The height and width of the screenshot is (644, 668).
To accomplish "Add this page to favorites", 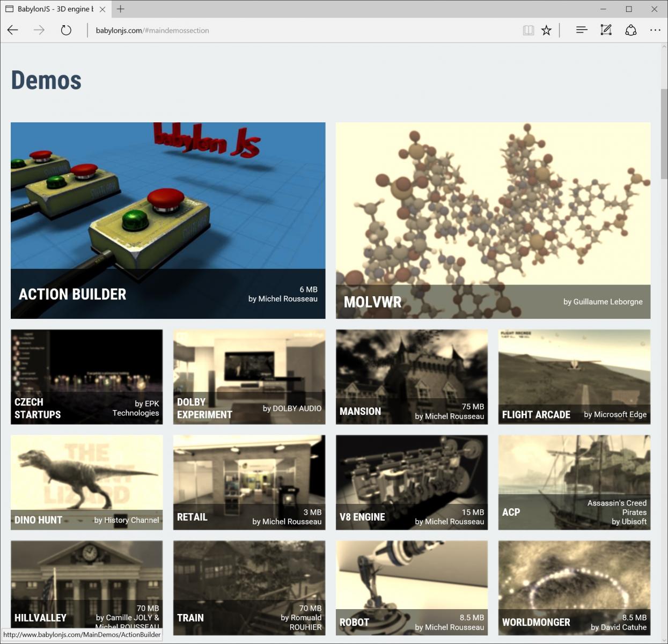I will pyautogui.click(x=546, y=30).
